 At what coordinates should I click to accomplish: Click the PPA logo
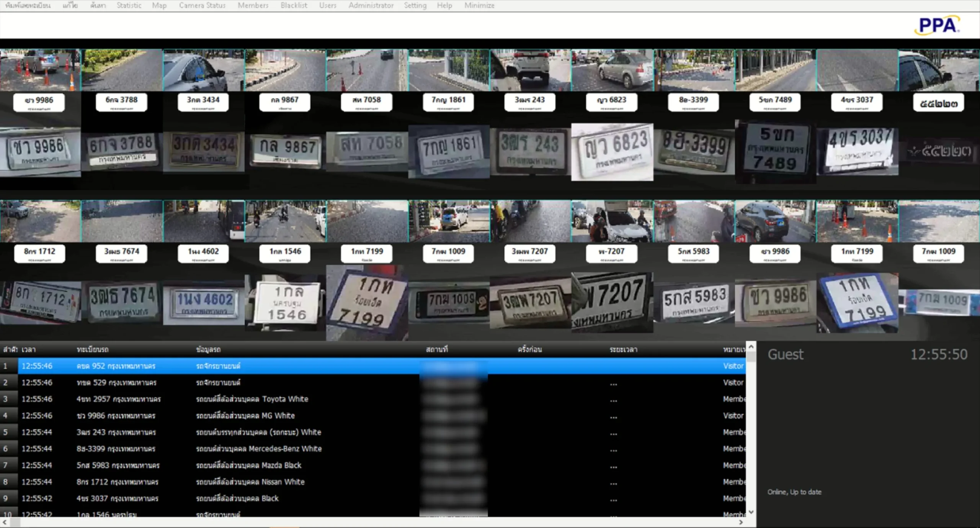(x=937, y=25)
